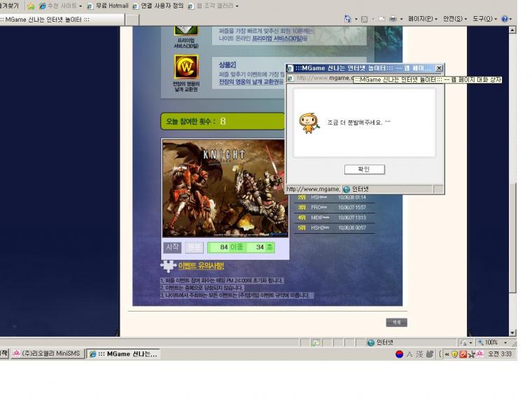This screenshot has height=399, width=532.
Task: Click the MGame Internet Explorer taskbar button
Action: click(x=122, y=354)
